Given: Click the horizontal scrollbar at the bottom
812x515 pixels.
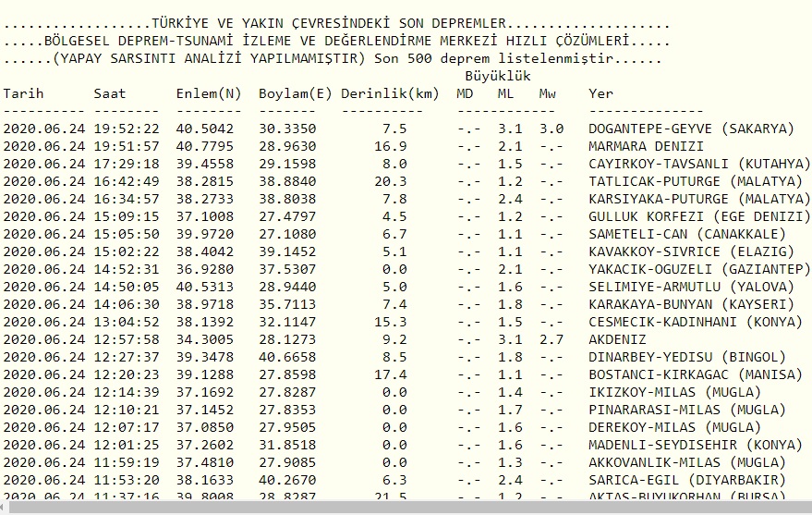Looking at the screenshot, I should pos(406,507).
